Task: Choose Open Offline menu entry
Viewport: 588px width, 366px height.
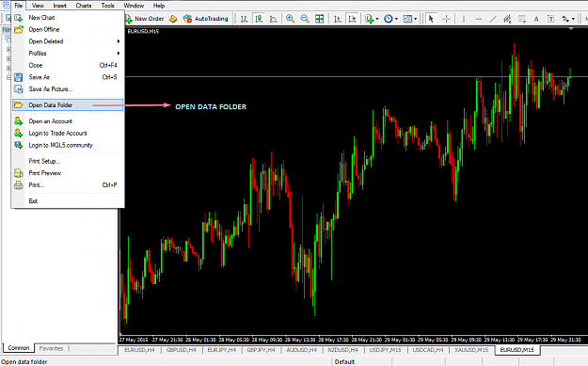Action: pos(68,29)
